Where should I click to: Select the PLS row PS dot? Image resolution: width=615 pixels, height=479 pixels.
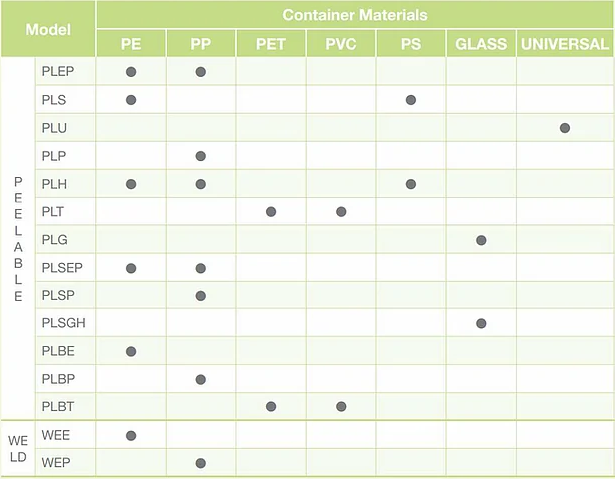(411, 100)
